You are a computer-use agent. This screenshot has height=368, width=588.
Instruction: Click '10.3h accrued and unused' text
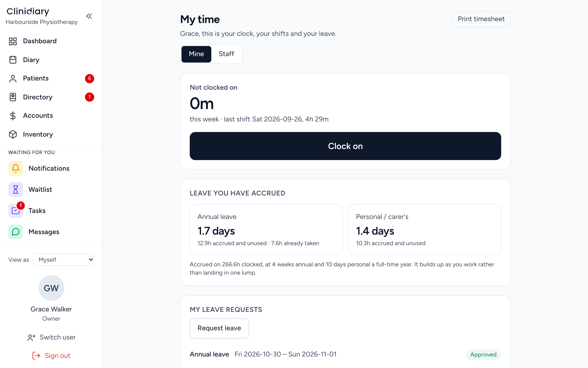tap(391, 243)
